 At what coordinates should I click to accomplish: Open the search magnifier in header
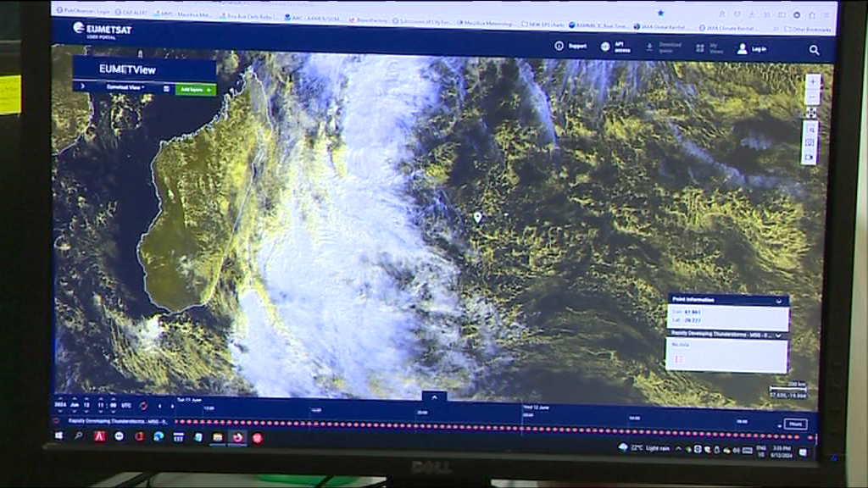pos(814,50)
